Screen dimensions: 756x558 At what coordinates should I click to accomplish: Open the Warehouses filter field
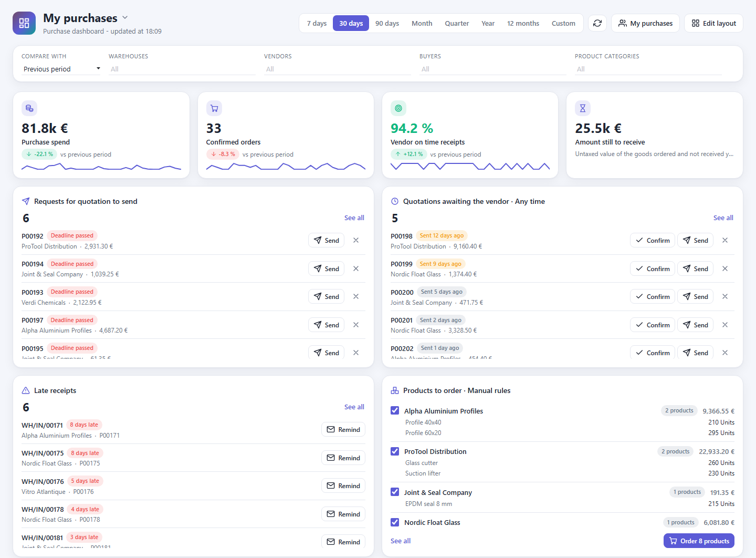point(182,69)
